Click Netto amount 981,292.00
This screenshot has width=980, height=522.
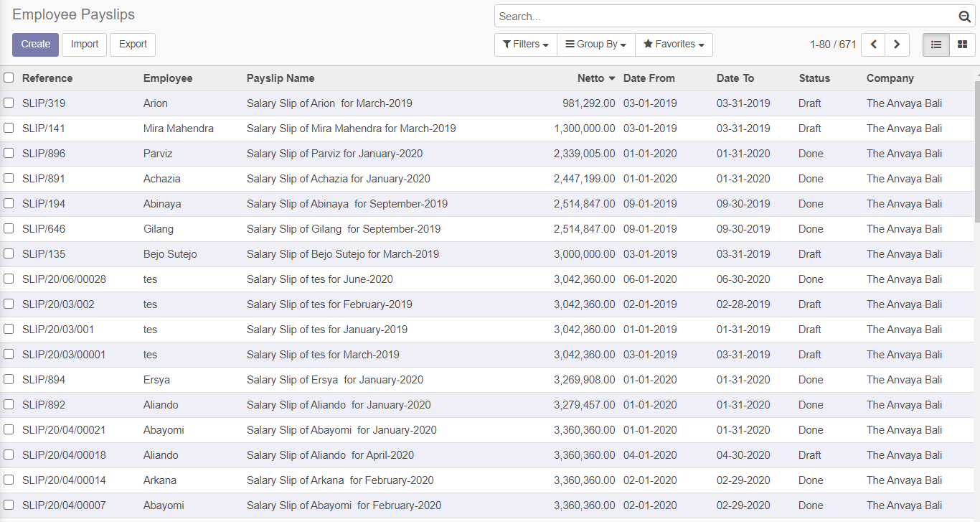pos(588,103)
